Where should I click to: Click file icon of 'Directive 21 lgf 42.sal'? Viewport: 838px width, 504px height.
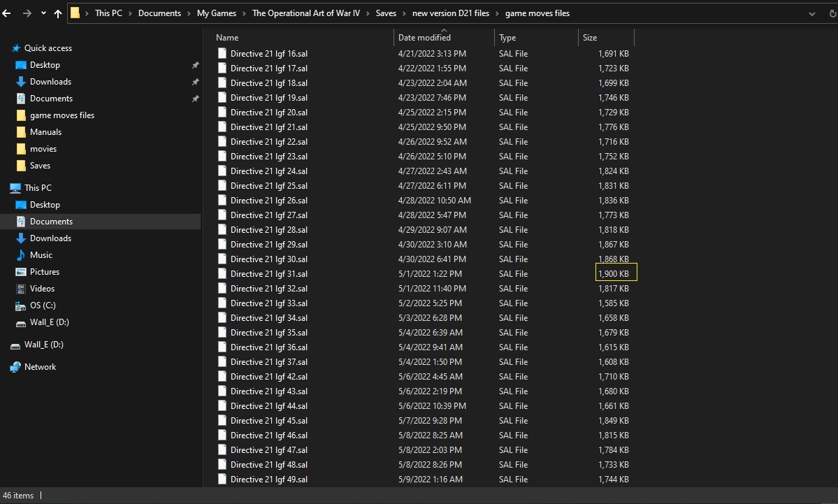pos(222,376)
